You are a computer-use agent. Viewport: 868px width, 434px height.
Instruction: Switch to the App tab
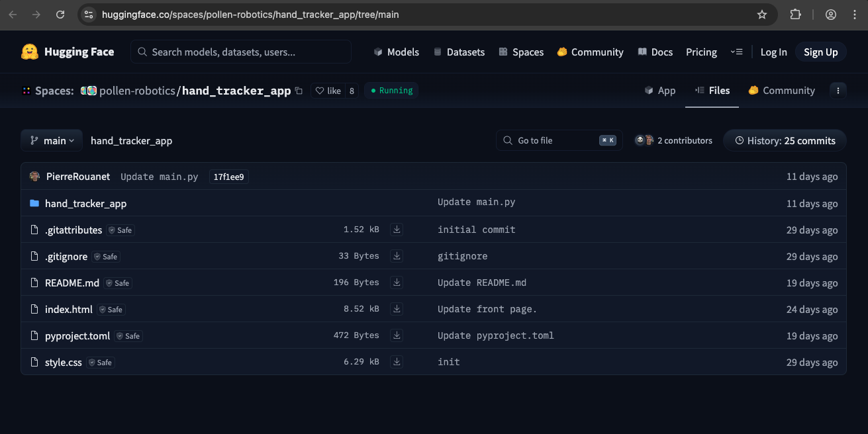(659, 91)
